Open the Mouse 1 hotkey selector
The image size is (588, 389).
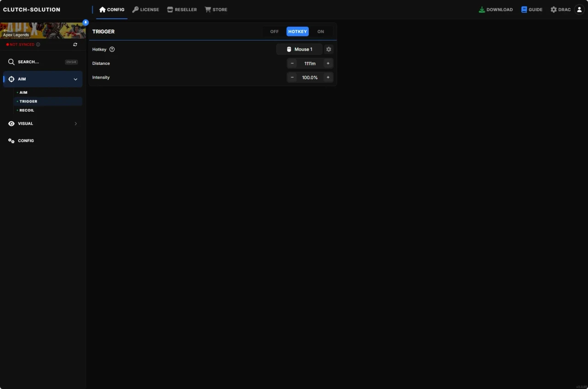pyautogui.click(x=299, y=49)
